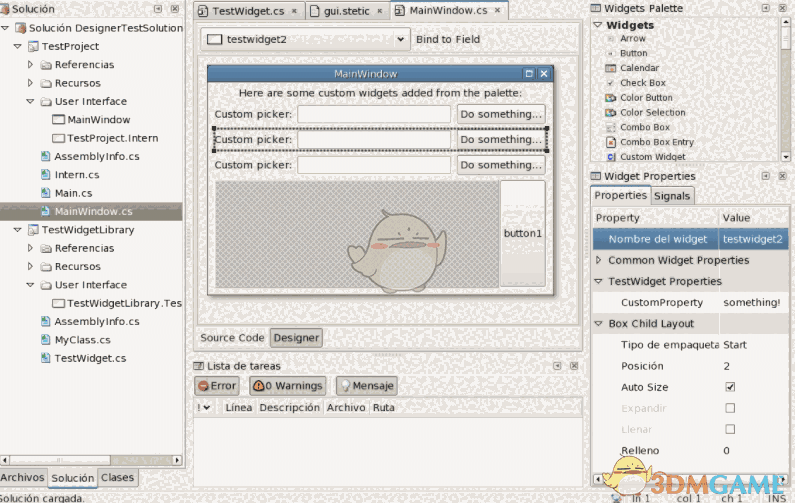Collapse Box Child Layout group

click(x=598, y=324)
